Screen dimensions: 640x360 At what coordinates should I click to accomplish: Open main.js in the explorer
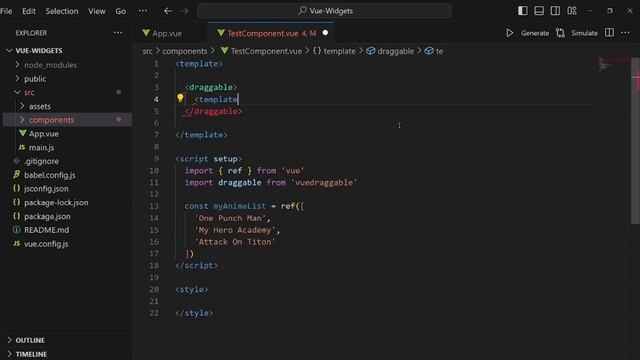point(41,148)
